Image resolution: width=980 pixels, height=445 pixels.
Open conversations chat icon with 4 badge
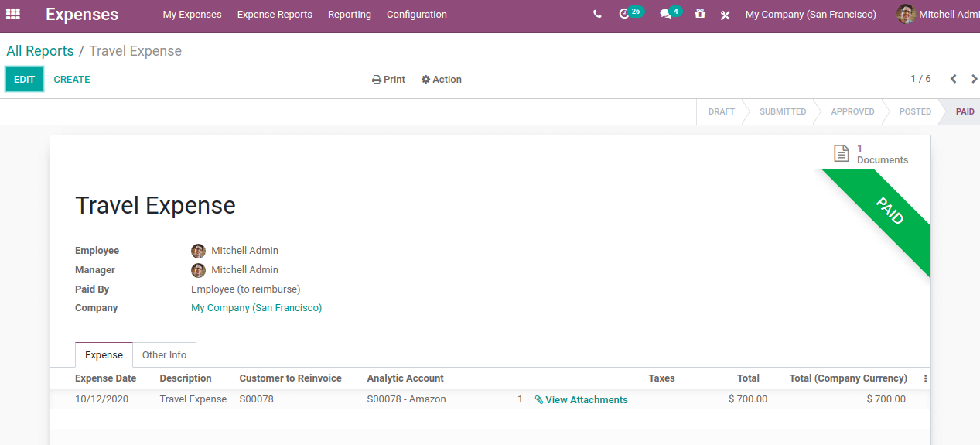click(x=670, y=13)
